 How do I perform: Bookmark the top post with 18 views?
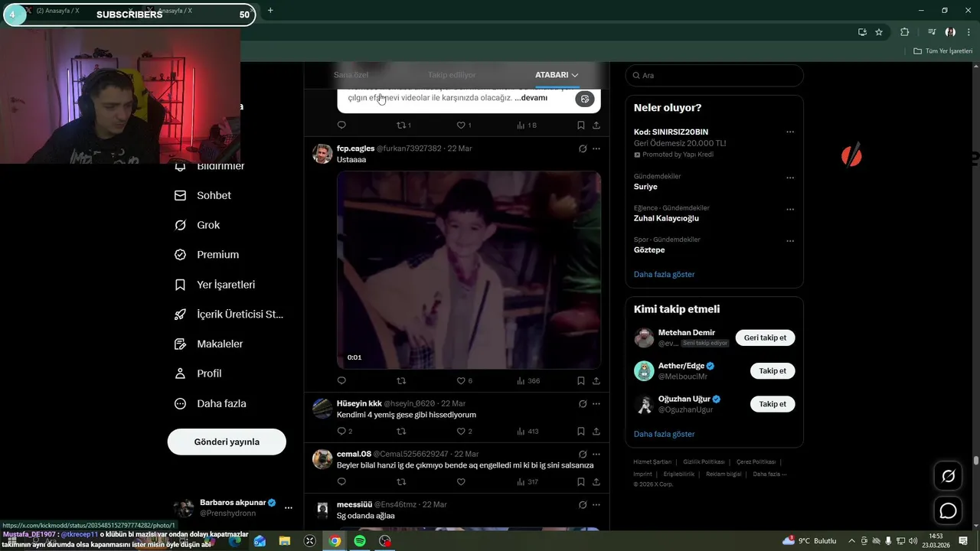point(581,125)
